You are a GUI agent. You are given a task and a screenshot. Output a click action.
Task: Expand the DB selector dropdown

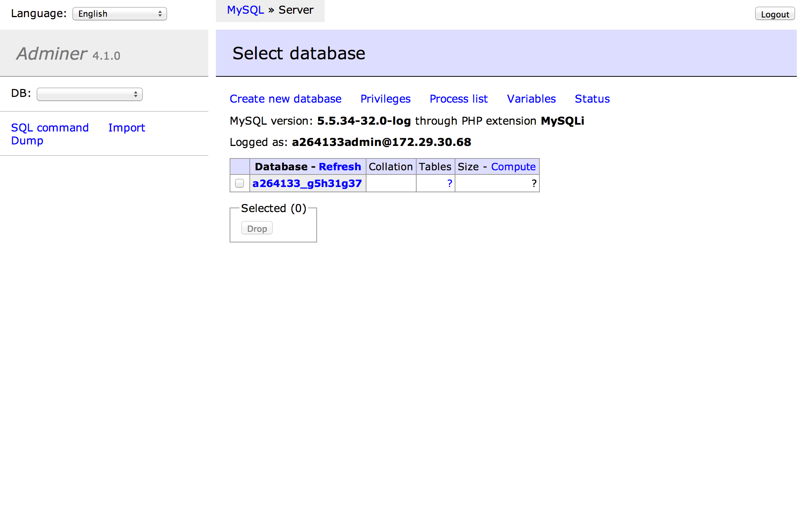[90, 94]
